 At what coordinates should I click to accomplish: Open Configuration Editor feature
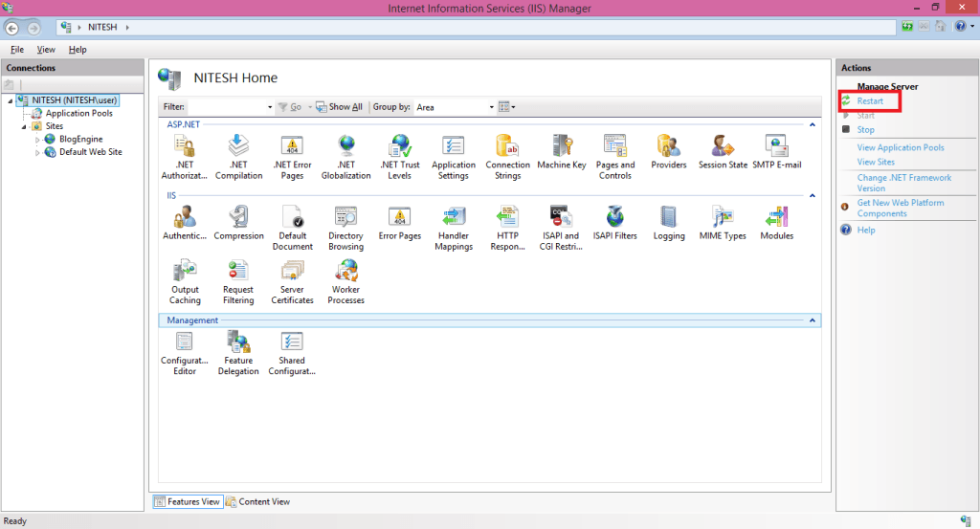[185, 353]
